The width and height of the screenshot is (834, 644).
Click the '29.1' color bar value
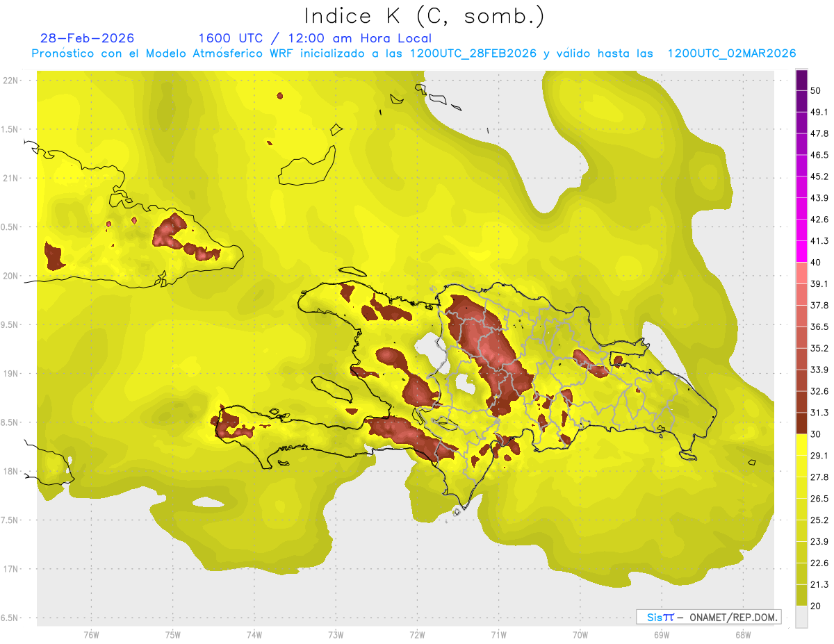pyautogui.click(x=819, y=456)
